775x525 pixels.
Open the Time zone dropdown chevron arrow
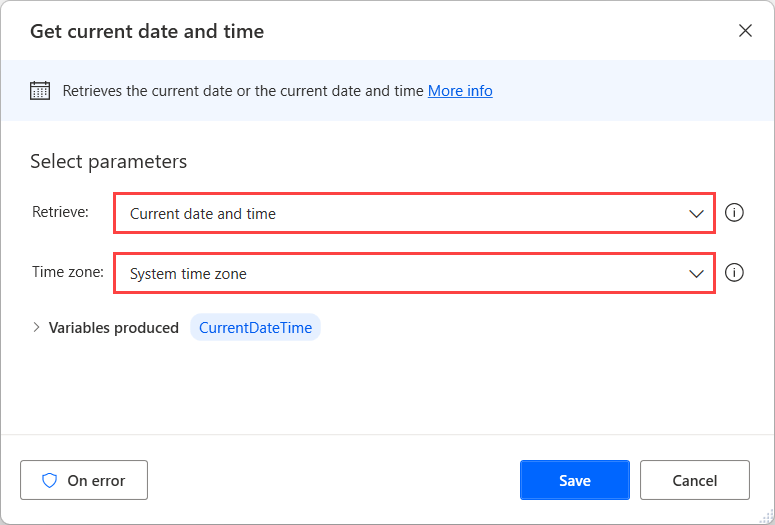coord(696,274)
